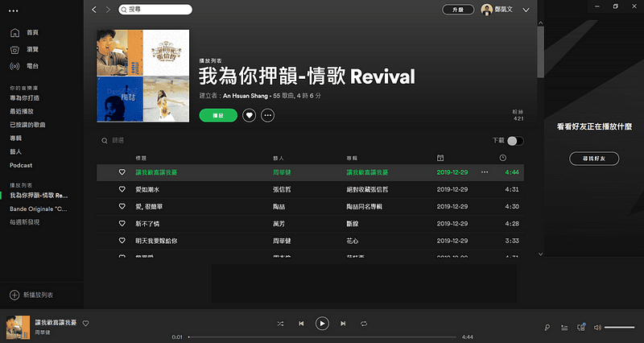Like the song 愛, 很簡單
The image size is (644, 343).
pyautogui.click(x=122, y=207)
